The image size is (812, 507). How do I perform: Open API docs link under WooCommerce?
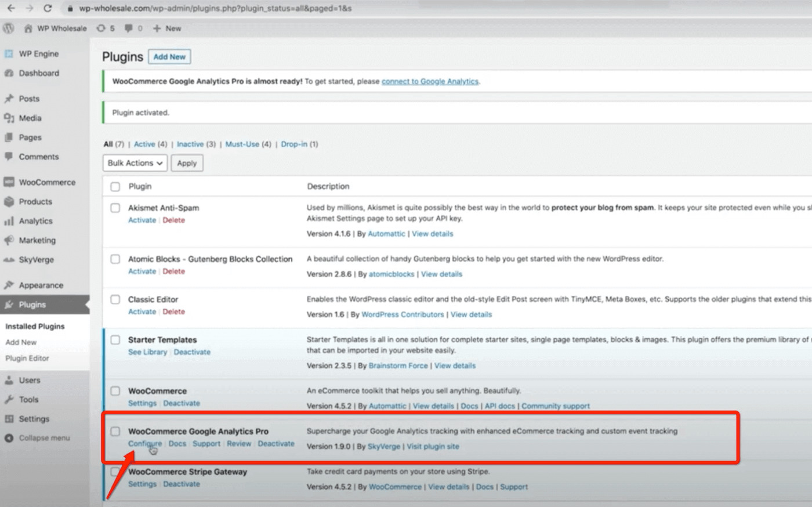(500, 406)
